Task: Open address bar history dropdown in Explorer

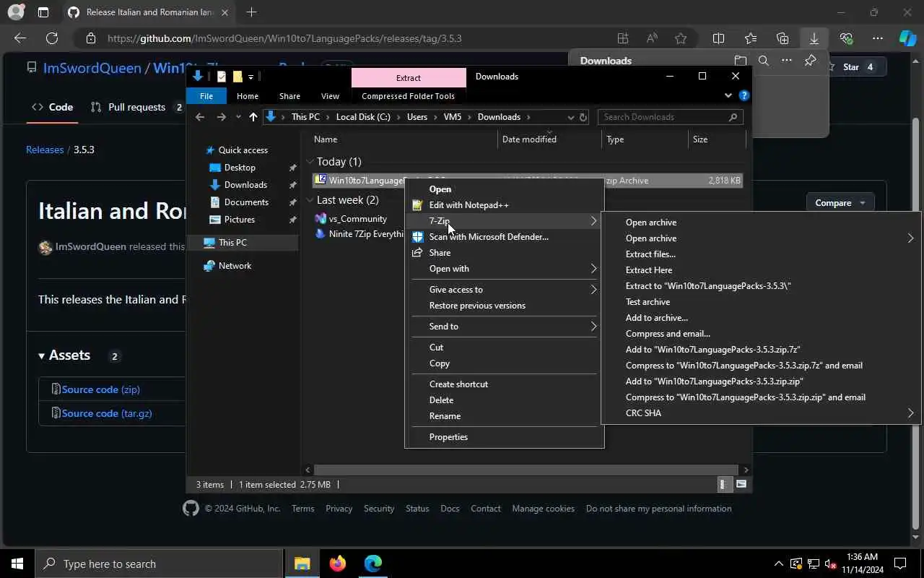Action: pyautogui.click(x=570, y=117)
